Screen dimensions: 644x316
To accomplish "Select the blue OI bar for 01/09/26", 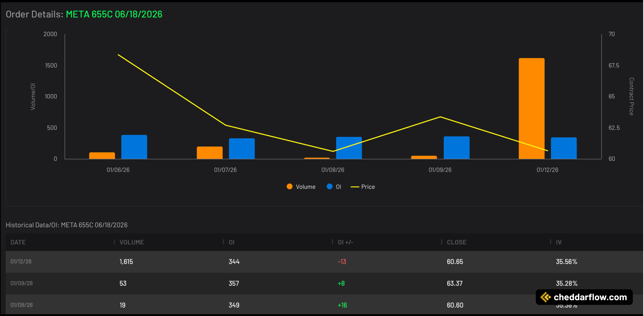I will pyautogui.click(x=456, y=148).
